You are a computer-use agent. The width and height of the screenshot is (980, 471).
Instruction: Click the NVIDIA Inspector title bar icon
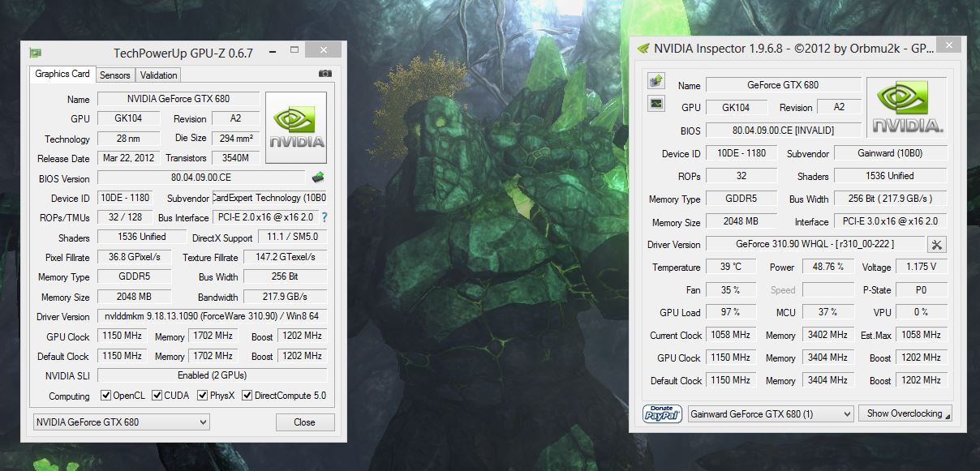(x=643, y=49)
